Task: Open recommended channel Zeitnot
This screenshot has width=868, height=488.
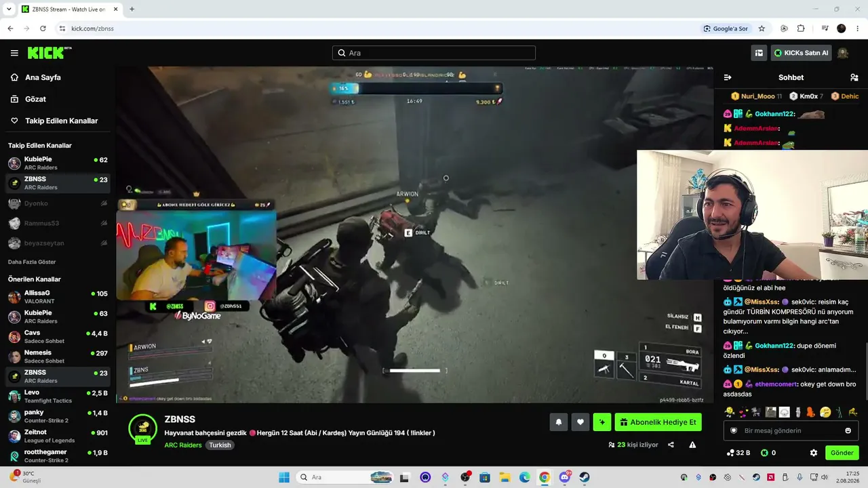Action: (x=58, y=436)
